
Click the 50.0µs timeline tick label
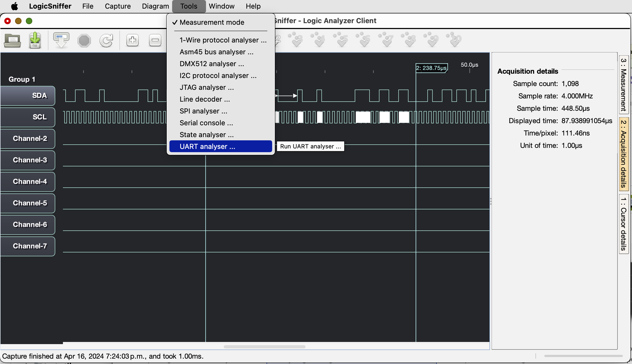point(470,65)
